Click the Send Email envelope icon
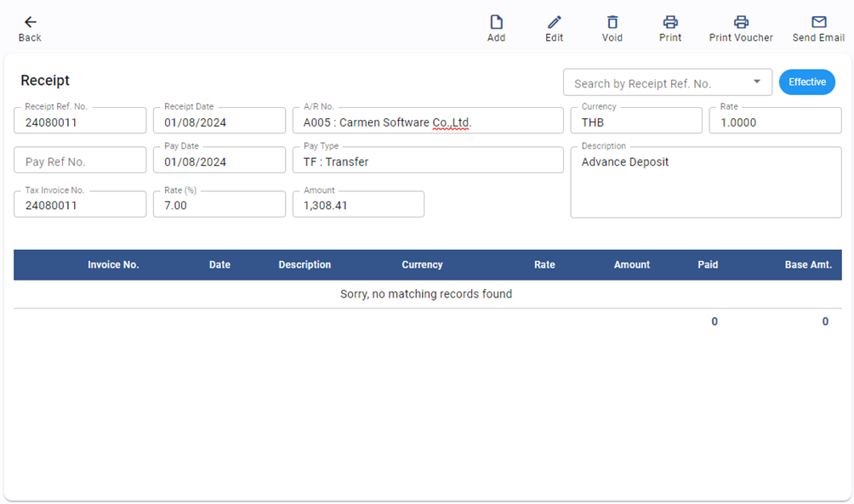 pyautogui.click(x=818, y=22)
